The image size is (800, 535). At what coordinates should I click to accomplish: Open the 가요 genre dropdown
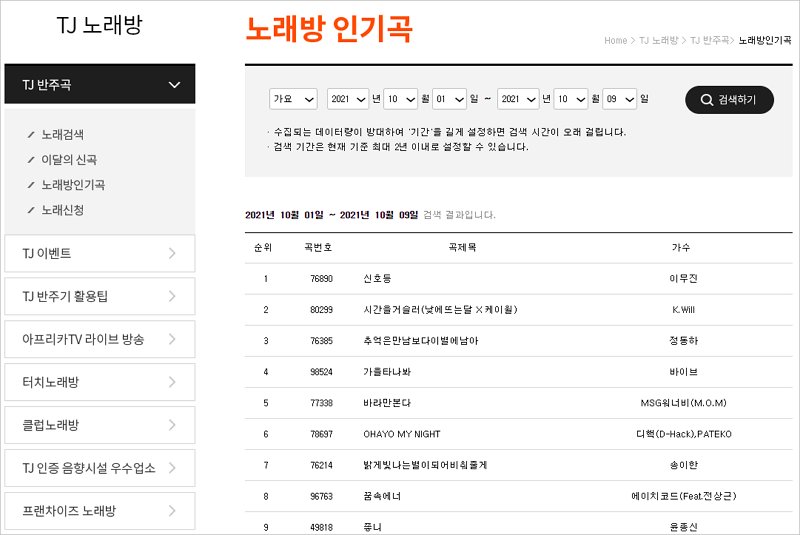coord(293,100)
